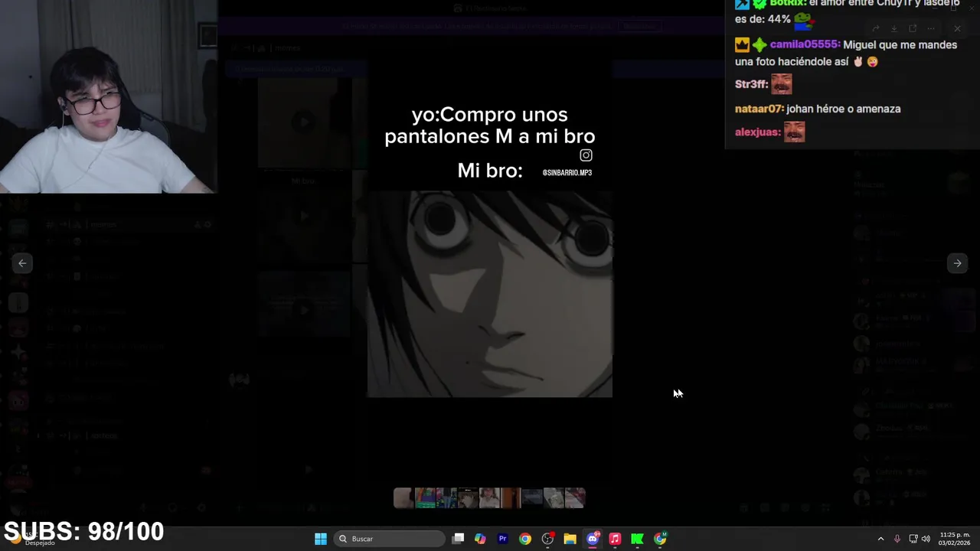Screen dimensions: 980x551
Task: Open Task View on the taskbar
Action: pos(458,539)
